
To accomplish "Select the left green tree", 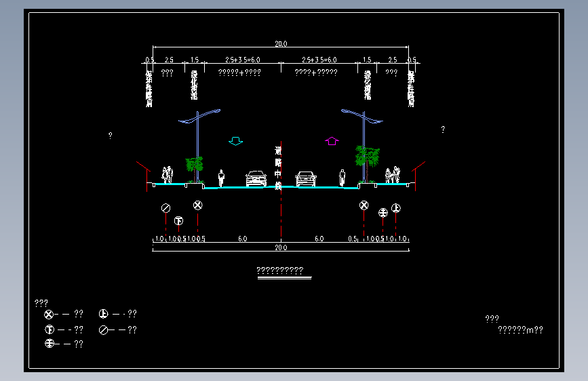I will click(194, 169).
